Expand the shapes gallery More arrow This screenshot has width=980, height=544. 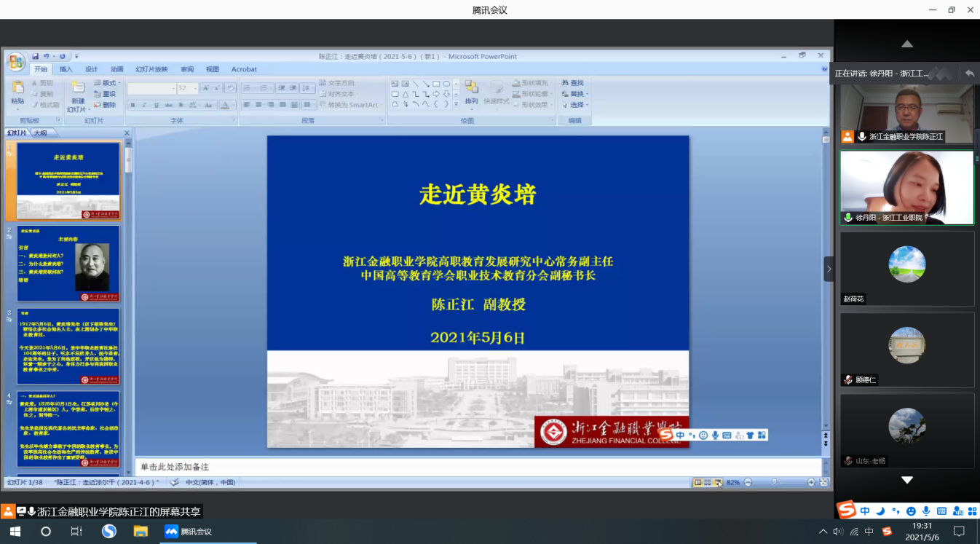456,105
